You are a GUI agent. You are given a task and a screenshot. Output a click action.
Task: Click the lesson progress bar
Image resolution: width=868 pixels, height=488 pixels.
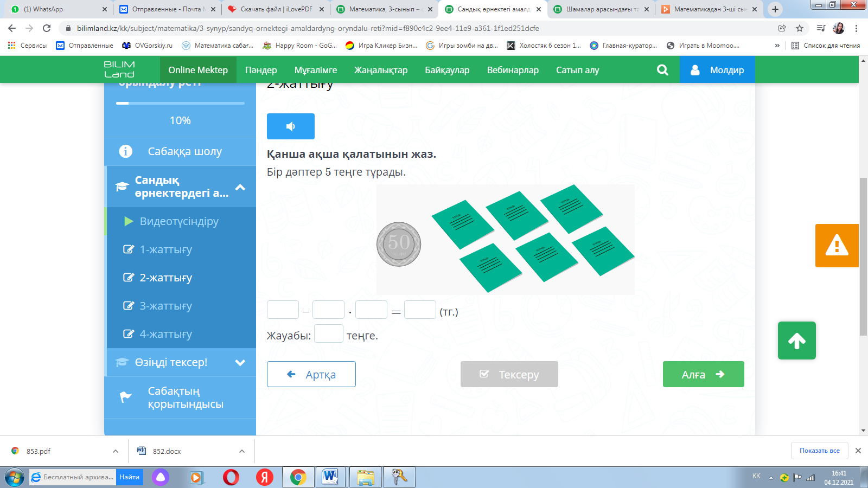pyautogui.click(x=180, y=103)
